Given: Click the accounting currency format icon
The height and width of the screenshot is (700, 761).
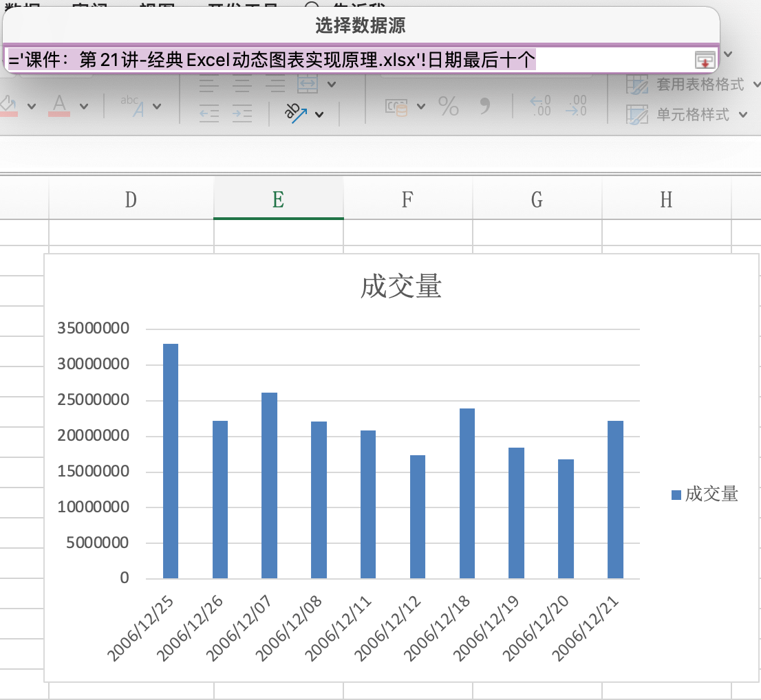Looking at the screenshot, I should tap(396, 107).
